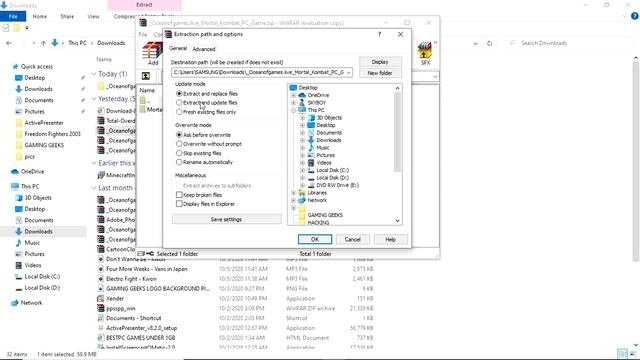
Task: Click the OneDrive icon in dialog tree
Action: point(302,95)
